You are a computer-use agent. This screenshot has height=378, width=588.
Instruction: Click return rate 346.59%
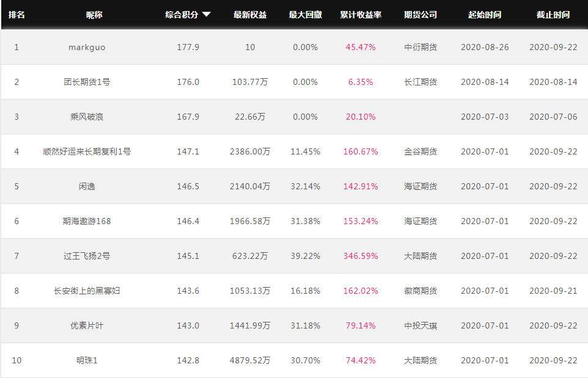click(361, 256)
